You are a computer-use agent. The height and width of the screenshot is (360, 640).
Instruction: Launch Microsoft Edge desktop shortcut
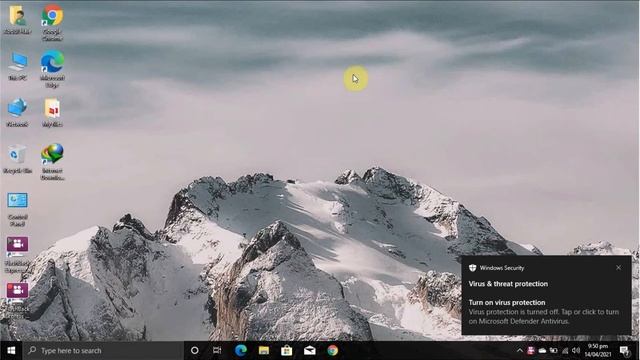[x=52, y=69]
